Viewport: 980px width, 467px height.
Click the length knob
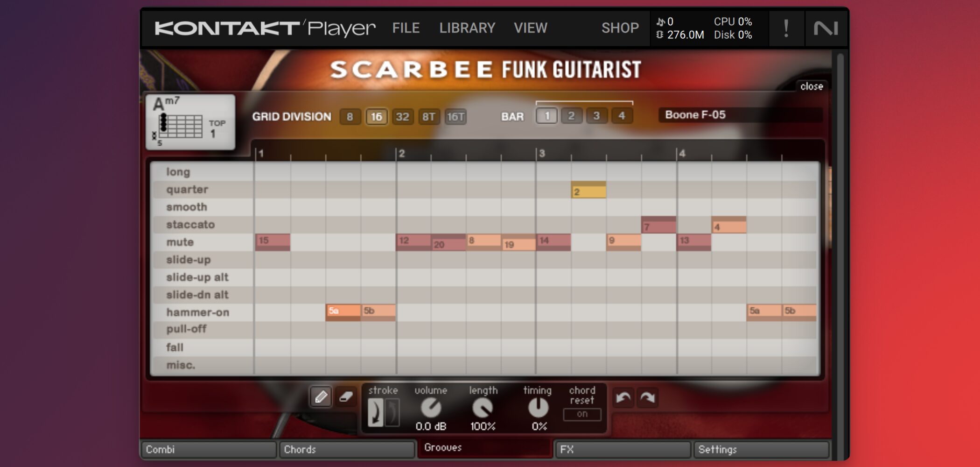tap(483, 408)
